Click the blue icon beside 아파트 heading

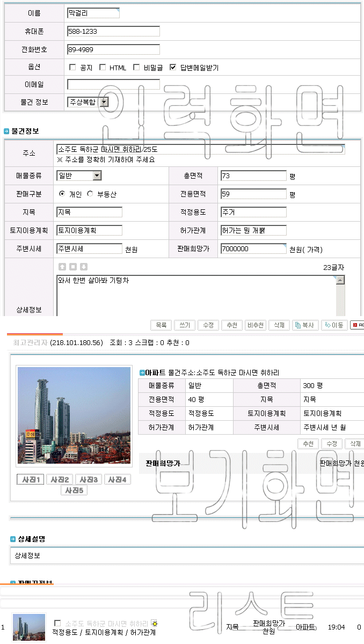coord(142,372)
